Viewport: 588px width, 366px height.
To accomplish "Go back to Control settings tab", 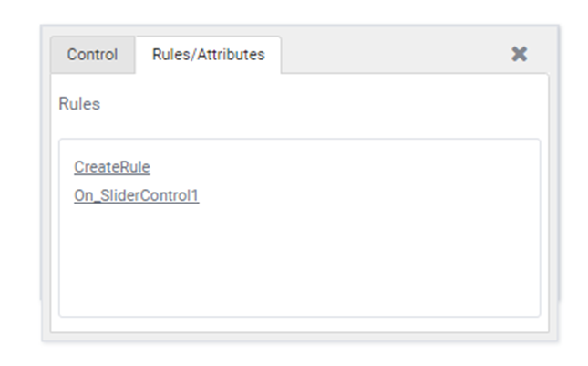I will [93, 55].
